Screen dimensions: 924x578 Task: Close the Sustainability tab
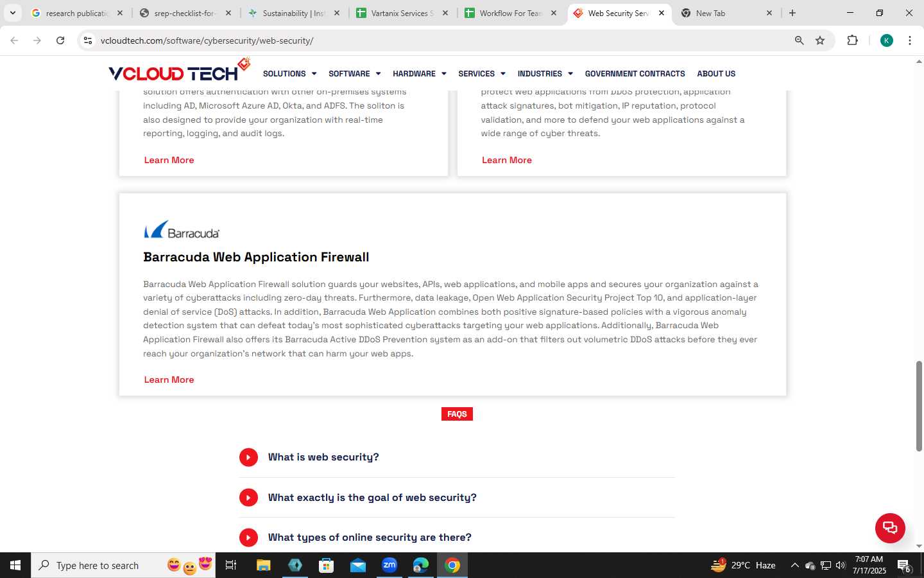tap(336, 13)
